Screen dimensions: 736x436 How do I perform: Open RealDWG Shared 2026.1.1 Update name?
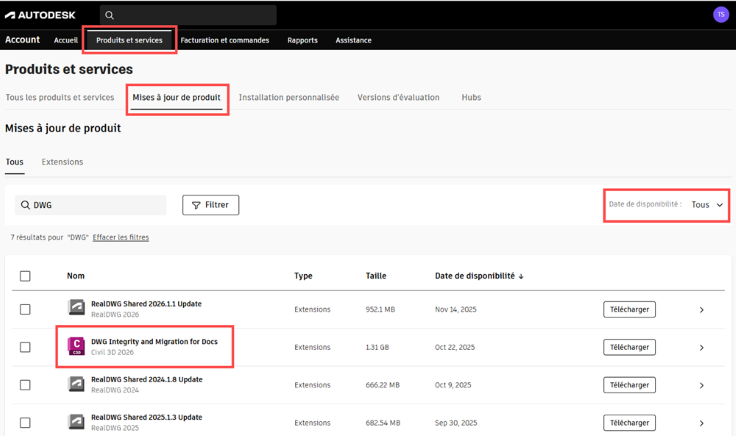(x=146, y=304)
